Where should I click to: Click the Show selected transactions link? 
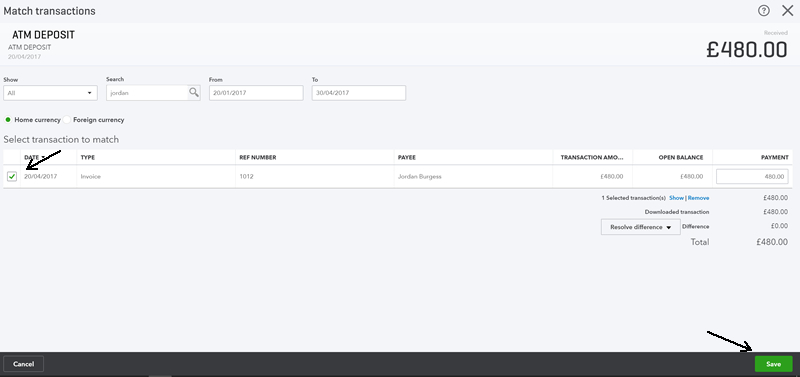pos(676,198)
